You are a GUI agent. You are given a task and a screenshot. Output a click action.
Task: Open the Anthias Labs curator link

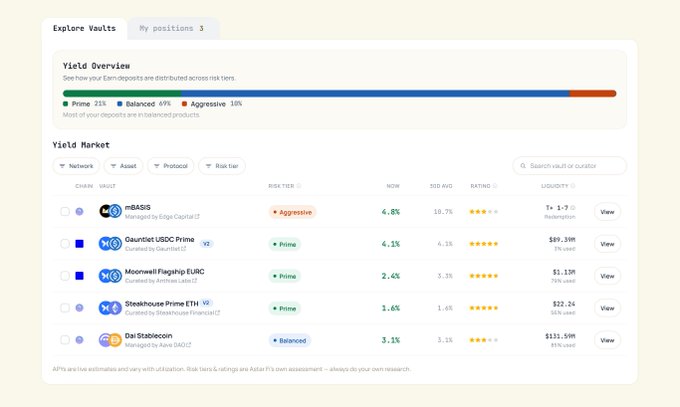[x=194, y=281]
